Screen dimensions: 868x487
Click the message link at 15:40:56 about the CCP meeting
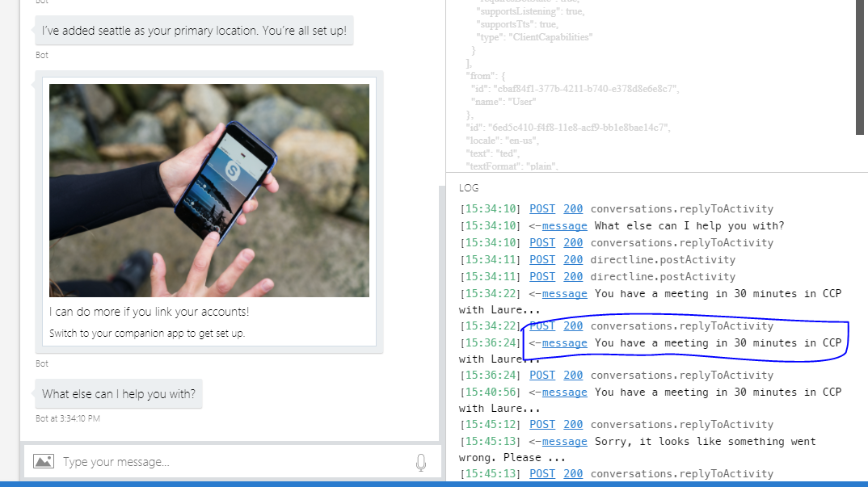[x=564, y=392]
